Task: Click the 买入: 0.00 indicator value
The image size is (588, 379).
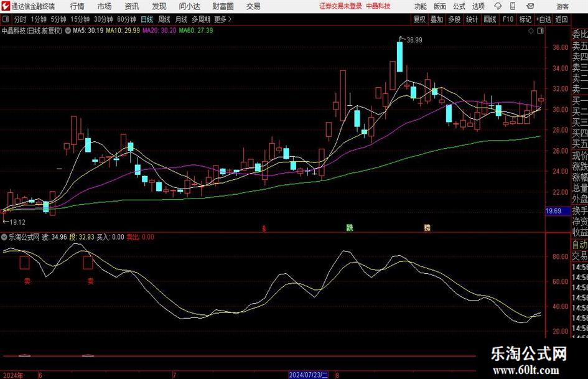Action: tap(110, 237)
